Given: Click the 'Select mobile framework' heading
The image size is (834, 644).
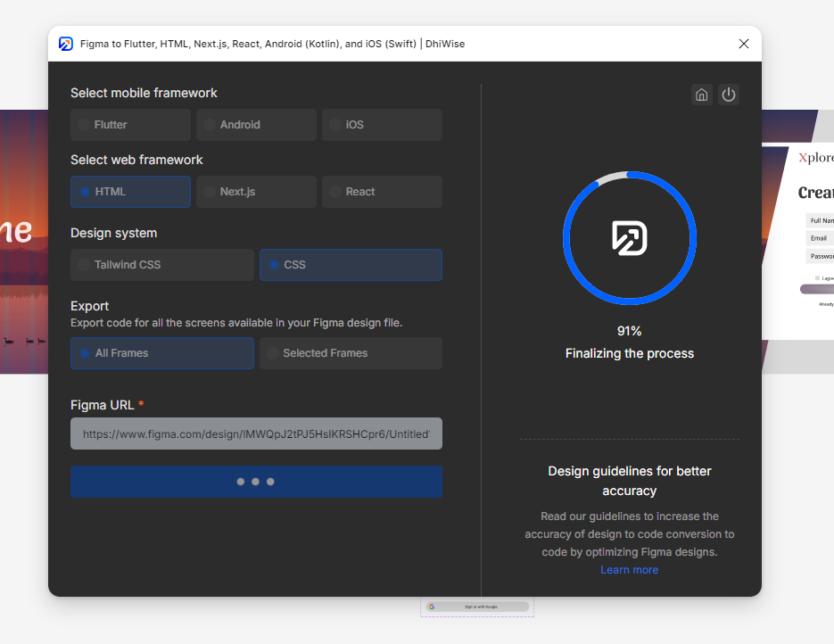Looking at the screenshot, I should [144, 93].
